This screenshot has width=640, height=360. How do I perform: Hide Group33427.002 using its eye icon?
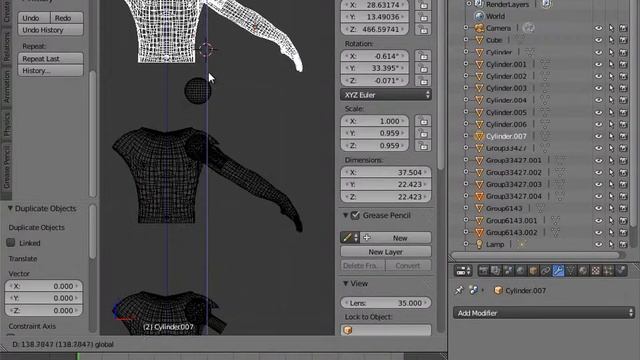tap(598, 172)
